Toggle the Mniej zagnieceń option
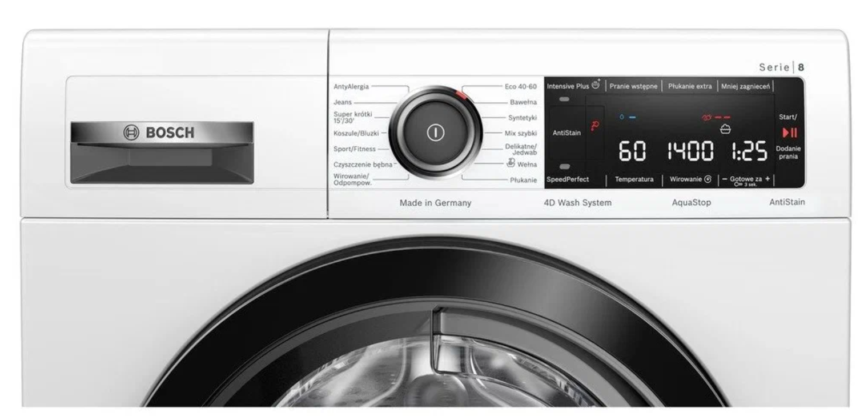Screen dimensions: 868x416 (745, 86)
